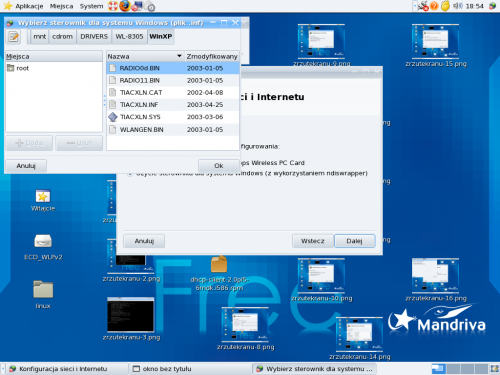The image size is (500, 375).
Task: Open zrzutekranu-15.png thumbnail
Action: point(435,41)
